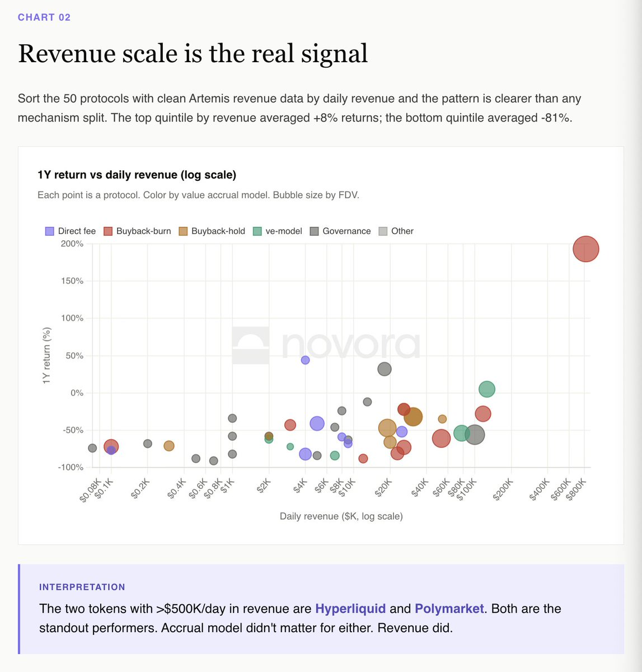Click the small orange bubble near $60K revenue
The height and width of the screenshot is (672, 642).
coord(442,419)
